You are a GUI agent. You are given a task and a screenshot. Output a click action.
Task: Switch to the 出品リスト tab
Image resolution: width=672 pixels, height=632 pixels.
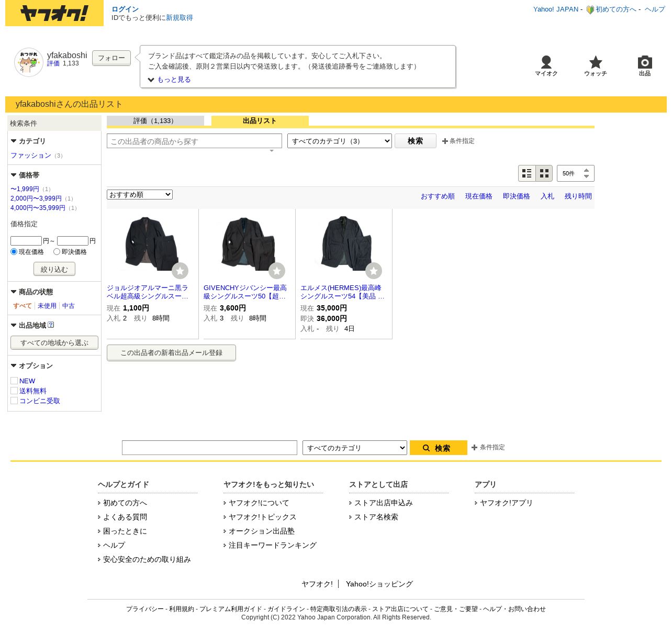(x=260, y=121)
